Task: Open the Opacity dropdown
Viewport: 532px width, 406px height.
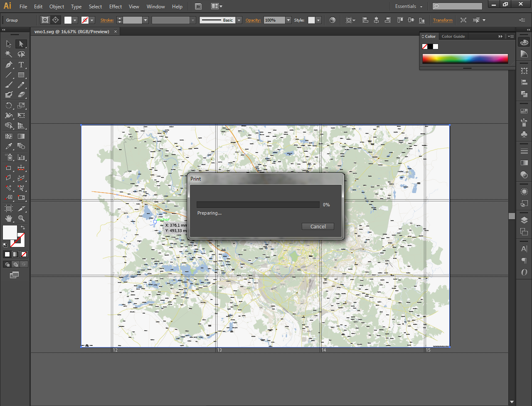Action: [x=289, y=20]
